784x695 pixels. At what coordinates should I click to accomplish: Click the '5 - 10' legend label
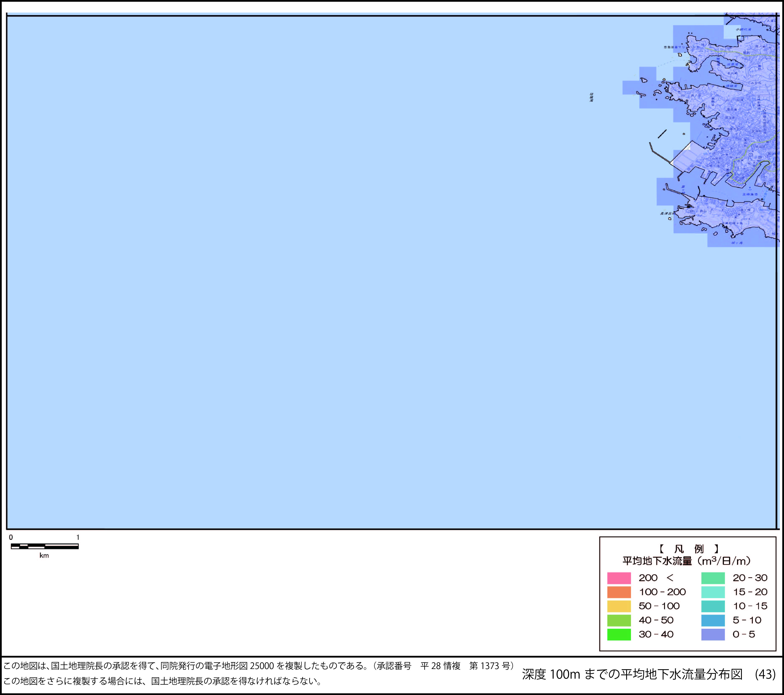click(x=747, y=621)
